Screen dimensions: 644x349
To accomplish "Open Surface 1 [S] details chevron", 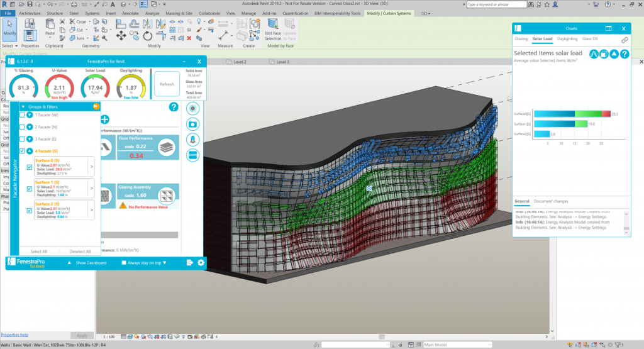I will [x=91, y=189].
